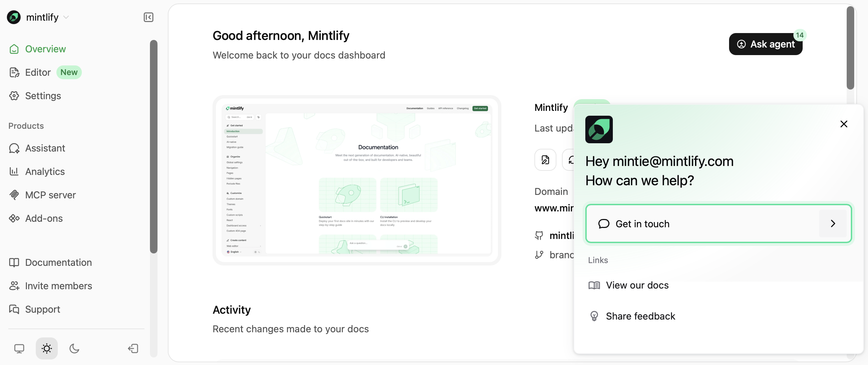
Task: Click the book icon beside View our docs
Action: click(594, 285)
